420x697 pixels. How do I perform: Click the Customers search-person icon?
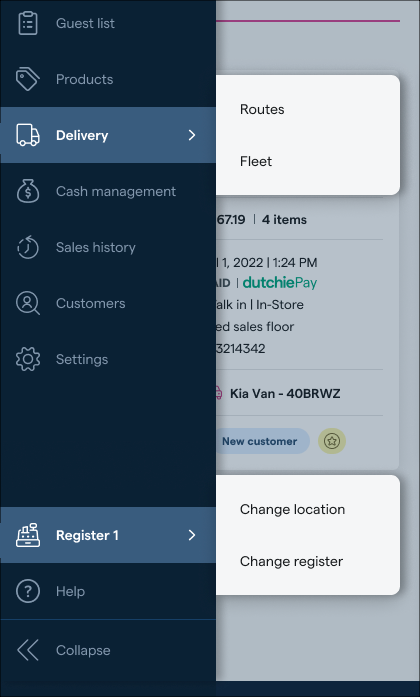point(28,303)
